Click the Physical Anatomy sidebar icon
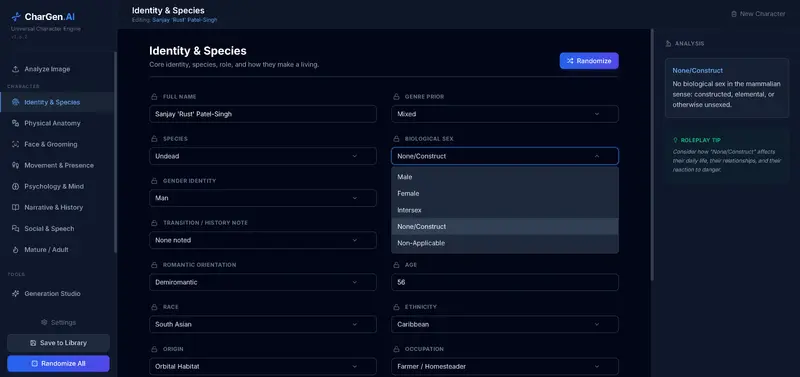Image resolution: width=800 pixels, height=377 pixels. coord(15,123)
